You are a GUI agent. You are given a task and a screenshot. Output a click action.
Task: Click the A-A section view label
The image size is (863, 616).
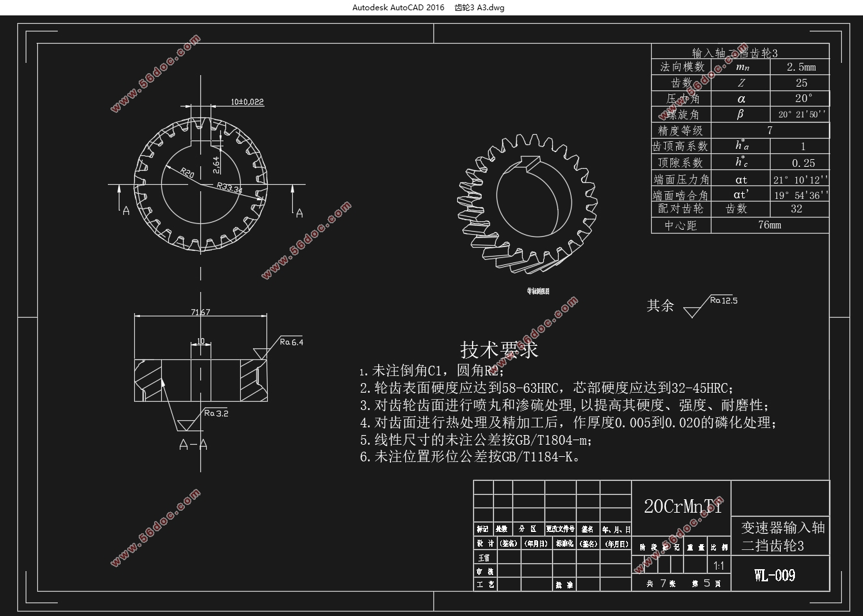click(193, 445)
